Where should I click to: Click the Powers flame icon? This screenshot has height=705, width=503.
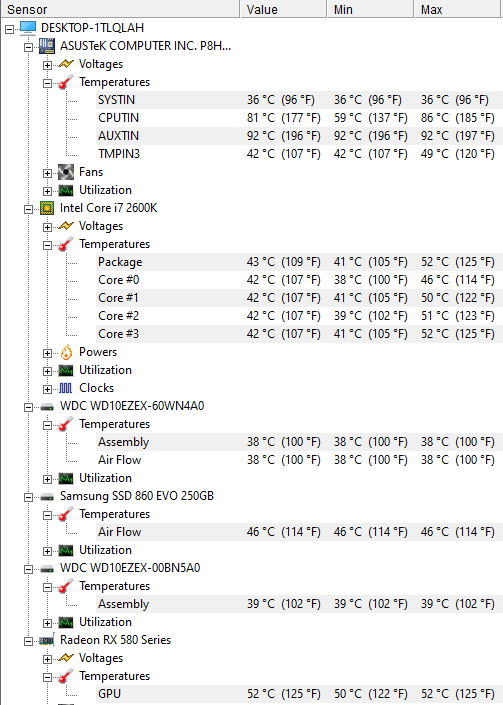[66, 352]
